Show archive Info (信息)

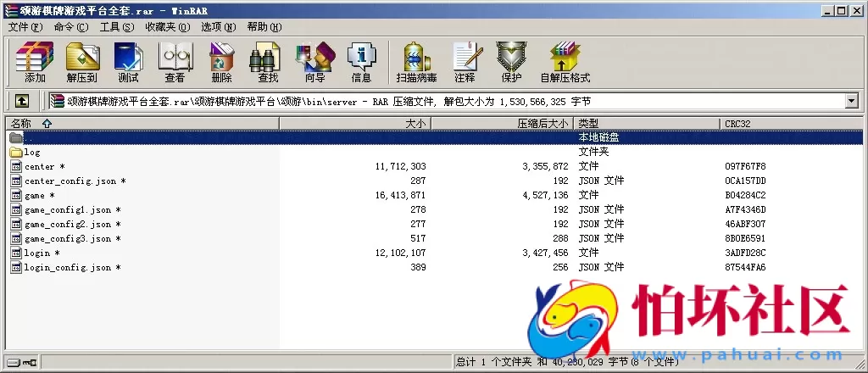[362, 62]
